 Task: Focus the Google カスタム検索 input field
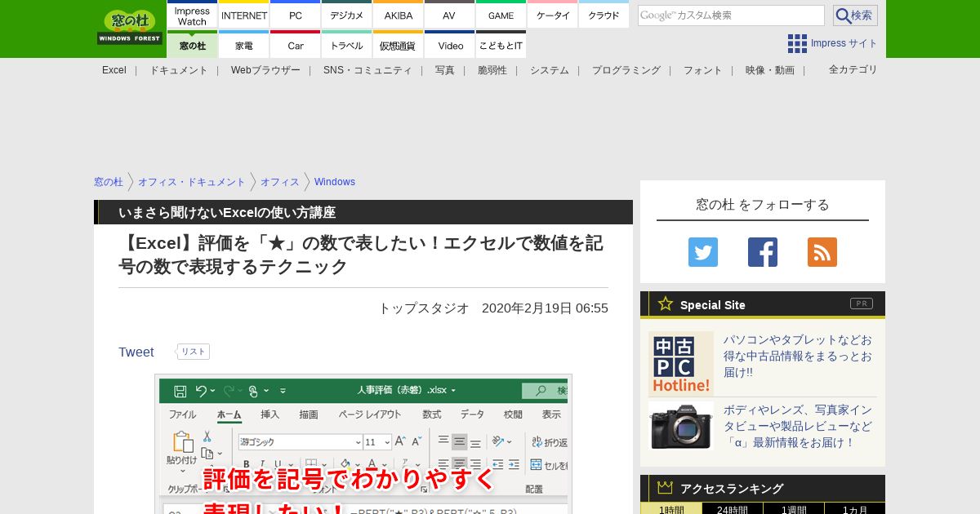pos(731,16)
